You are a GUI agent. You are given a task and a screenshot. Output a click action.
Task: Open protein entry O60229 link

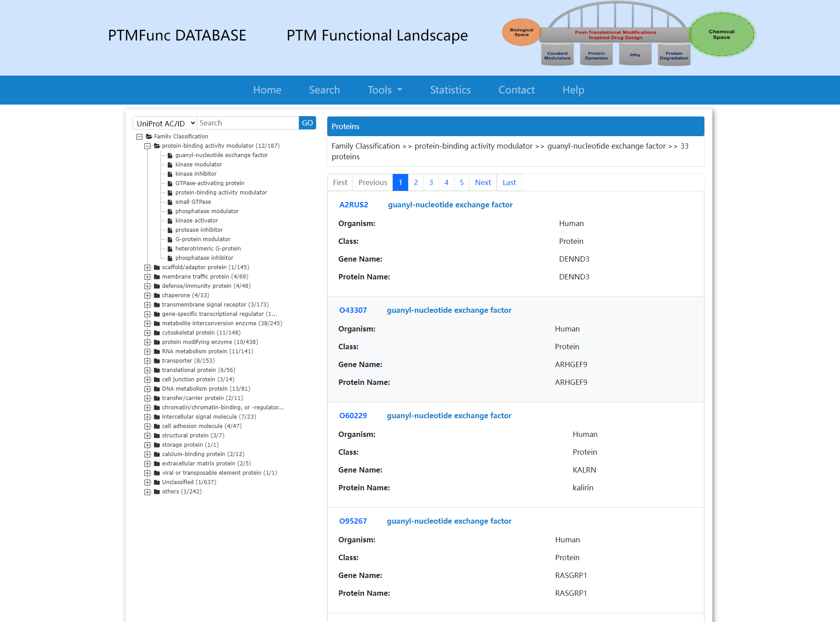[353, 416]
